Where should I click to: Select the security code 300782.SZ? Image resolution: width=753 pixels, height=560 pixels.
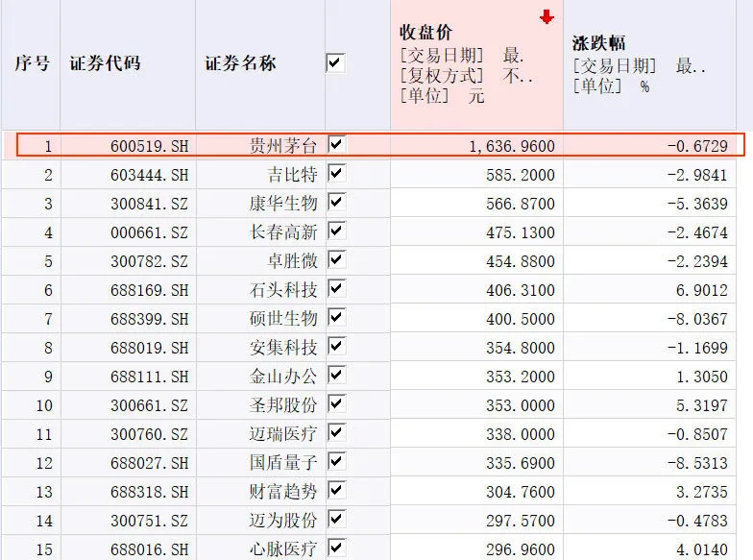(150, 261)
